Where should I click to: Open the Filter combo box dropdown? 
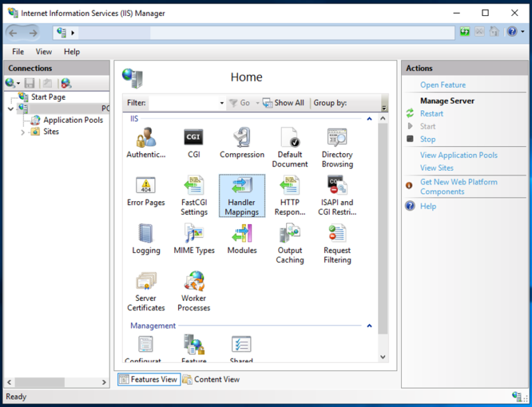(x=222, y=103)
